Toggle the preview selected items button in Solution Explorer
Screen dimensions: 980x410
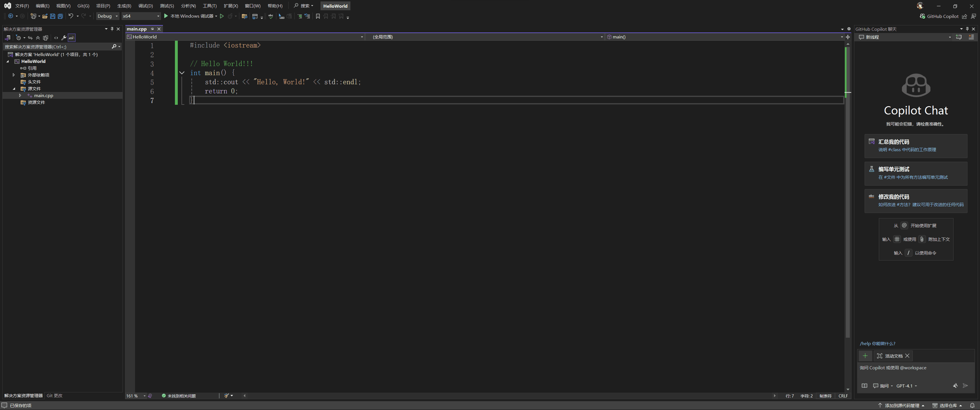(x=72, y=38)
